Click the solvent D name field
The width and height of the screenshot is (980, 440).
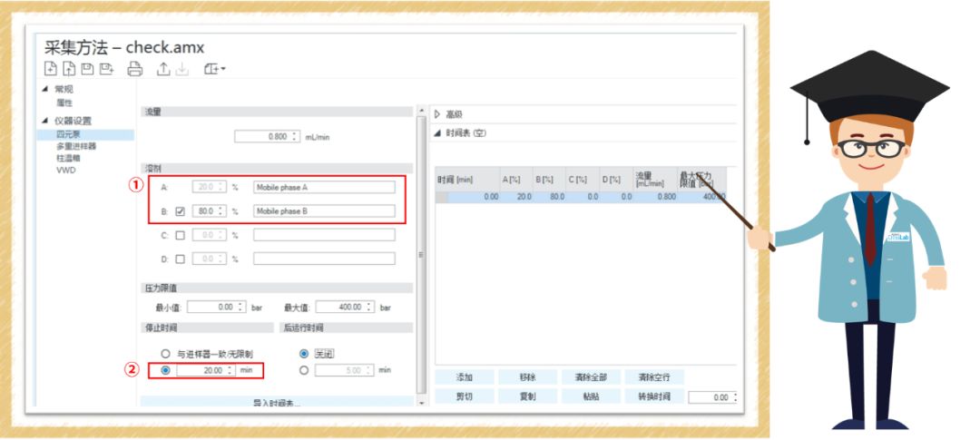(x=324, y=259)
